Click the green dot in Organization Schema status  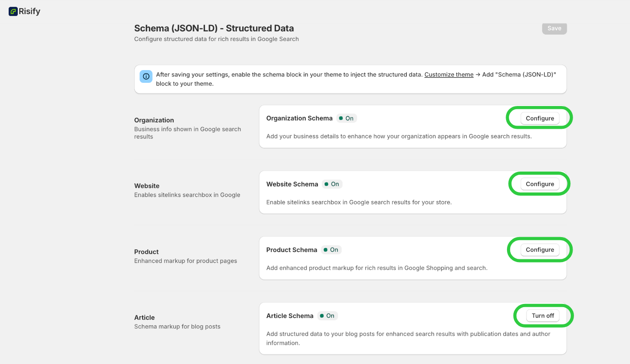pyautogui.click(x=340, y=118)
